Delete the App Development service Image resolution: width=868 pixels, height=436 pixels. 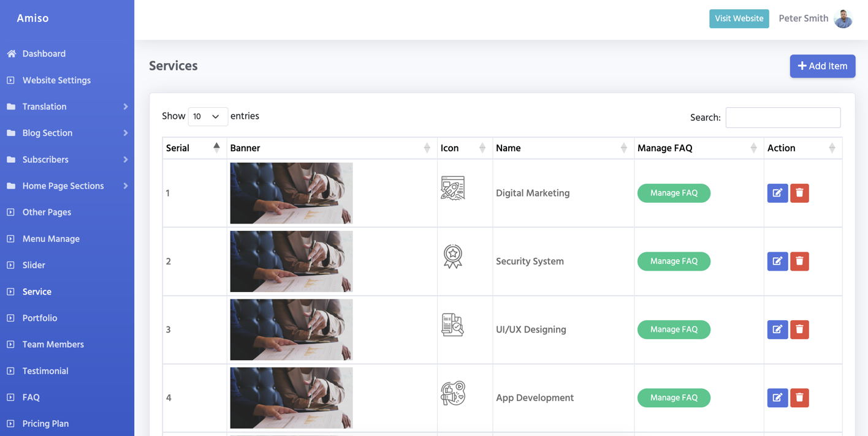point(799,398)
